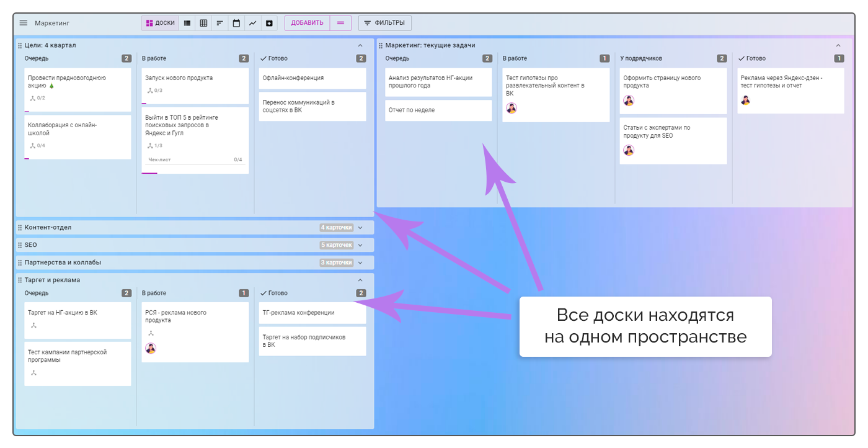Click the 5 карточек badge on SEO

(x=337, y=245)
